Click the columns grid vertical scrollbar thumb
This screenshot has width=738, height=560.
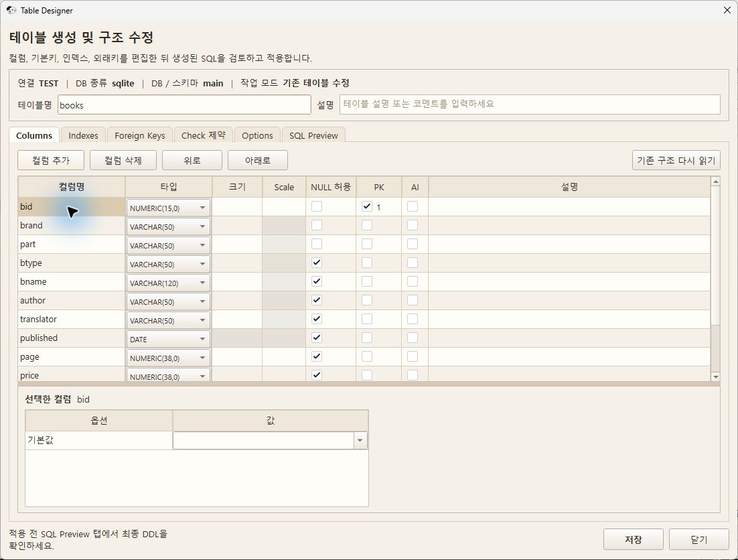(x=715, y=255)
